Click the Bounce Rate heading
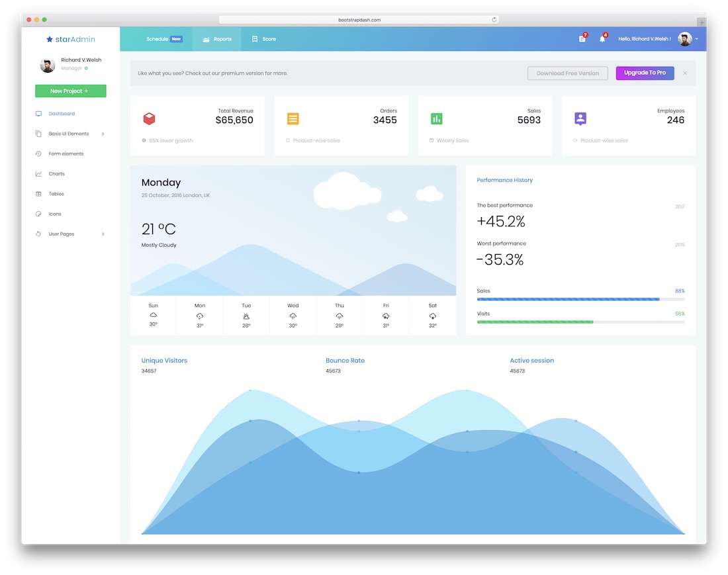This screenshot has width=728, height=575. pyautogui.click(x=345, y=361)
